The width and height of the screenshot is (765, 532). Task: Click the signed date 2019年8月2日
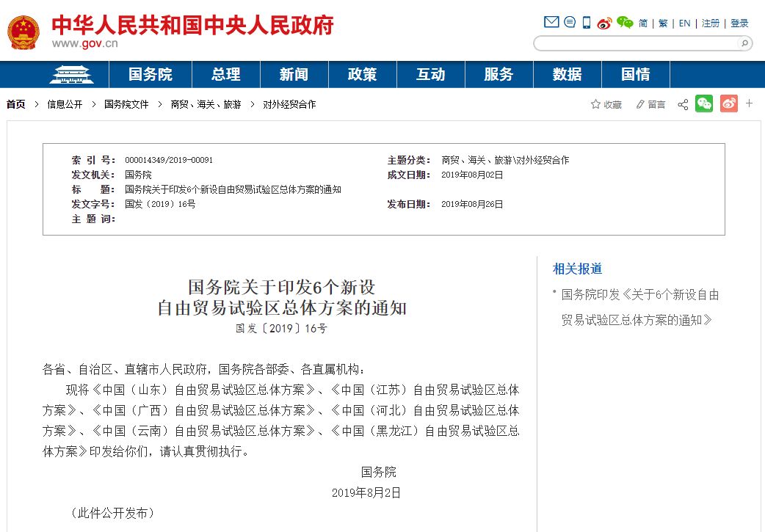tap(366, 493)
